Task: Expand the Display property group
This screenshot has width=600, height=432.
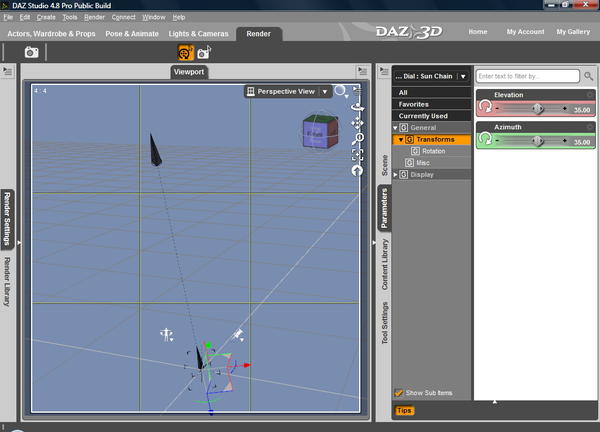Action: point(395,174)
